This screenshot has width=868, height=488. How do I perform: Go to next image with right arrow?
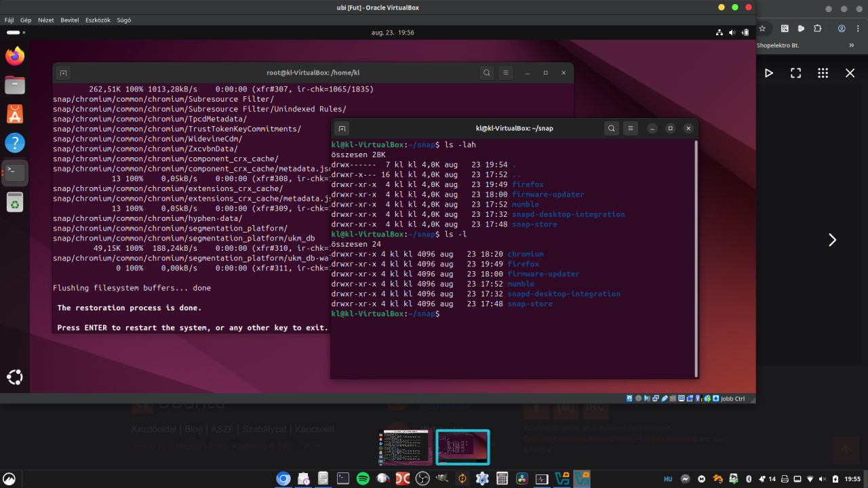832,240
